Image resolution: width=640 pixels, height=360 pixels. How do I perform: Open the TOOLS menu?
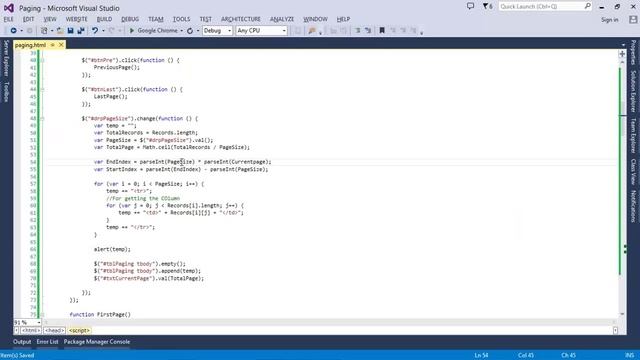click(x=181, y=19)
